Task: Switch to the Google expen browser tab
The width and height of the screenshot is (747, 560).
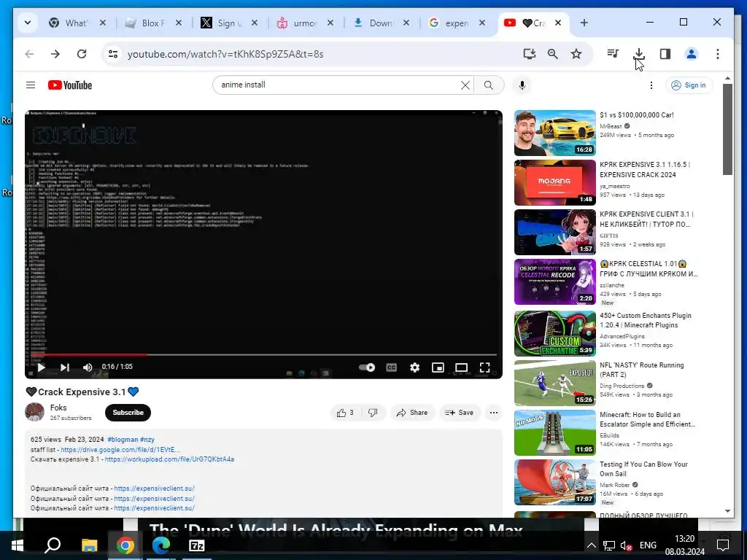Action: coord(456,23)
